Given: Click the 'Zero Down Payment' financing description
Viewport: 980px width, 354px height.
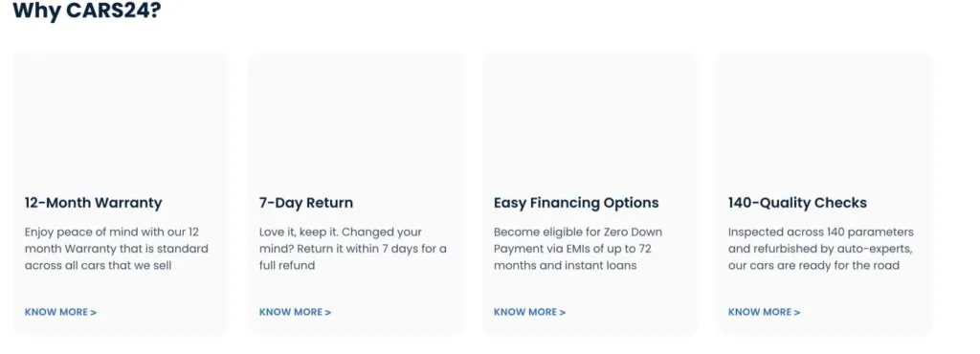Looking at the screenshot, I should [x=578, y=249].
